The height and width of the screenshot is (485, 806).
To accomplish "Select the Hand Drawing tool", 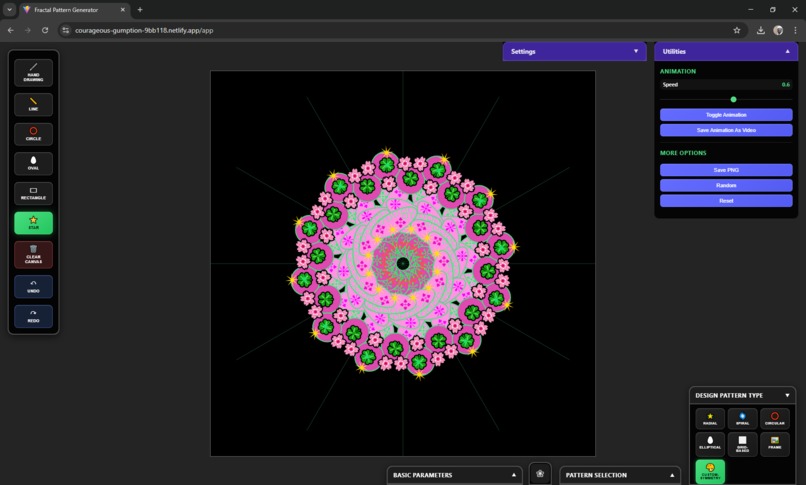I will [x=33, y=72].
